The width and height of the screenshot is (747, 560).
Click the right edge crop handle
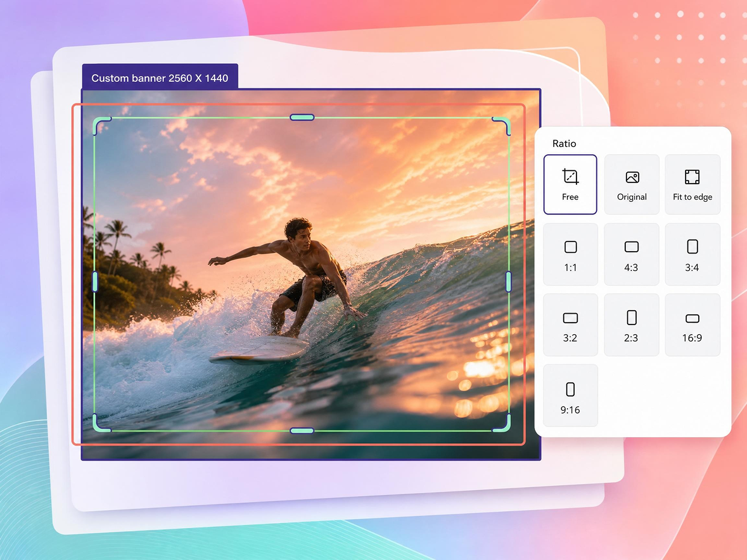(x=508, y=281)
